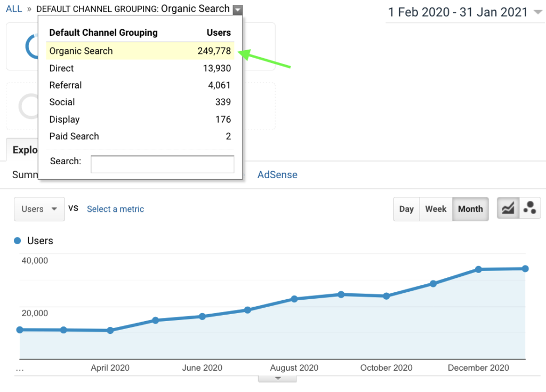546x392 pixels.
Task: Choose Direct channel from the list
Action: pos(61,68)
